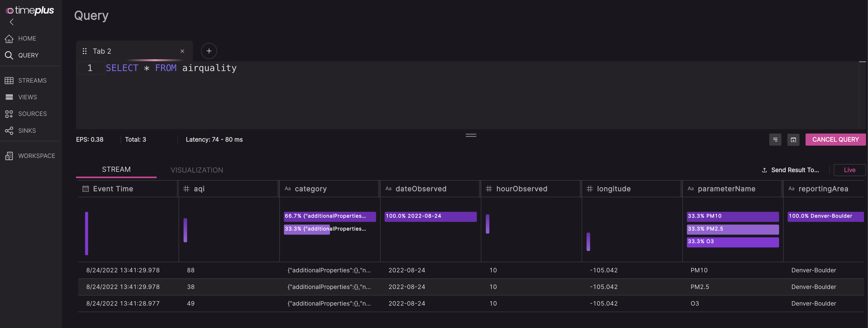Screen dimensions: 868x328
Task: Open the Workspace settings
Action: [x=36, y=156]
